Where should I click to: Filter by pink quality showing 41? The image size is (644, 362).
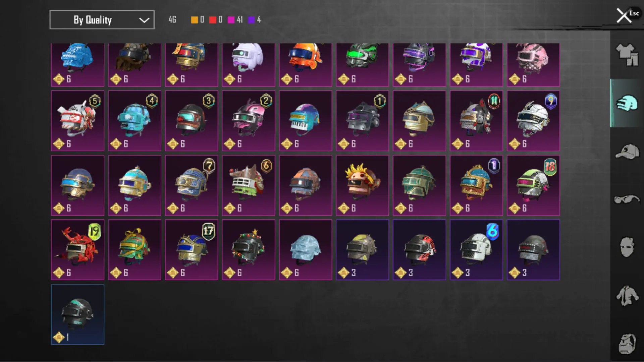click(x=235, y=20)
